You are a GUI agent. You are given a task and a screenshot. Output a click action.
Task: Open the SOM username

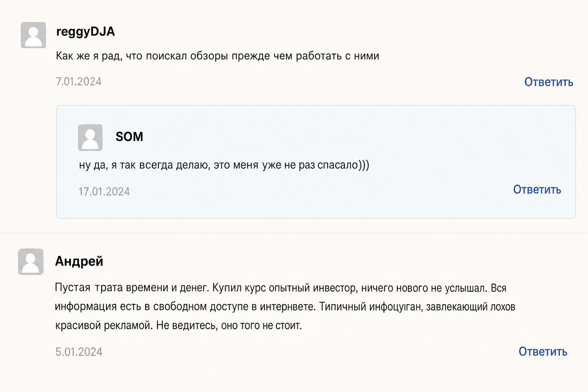129,137
